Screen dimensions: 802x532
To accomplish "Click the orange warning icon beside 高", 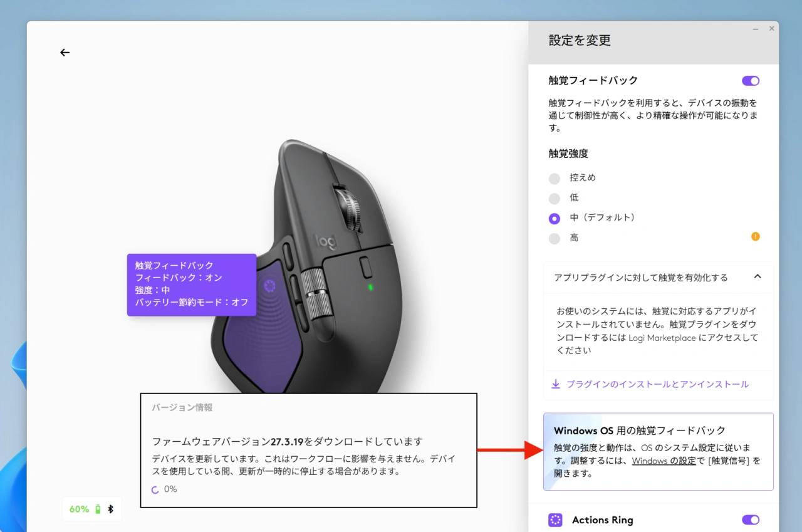I will [755, 237].
